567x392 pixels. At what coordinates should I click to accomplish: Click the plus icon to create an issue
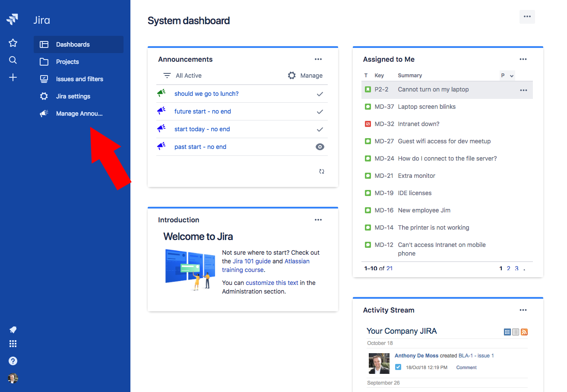[13, 77]
